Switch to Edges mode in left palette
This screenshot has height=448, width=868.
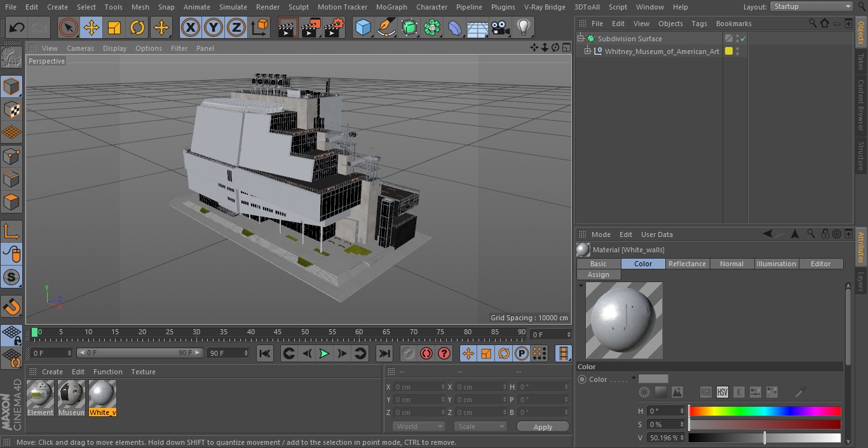click(11, 179)
